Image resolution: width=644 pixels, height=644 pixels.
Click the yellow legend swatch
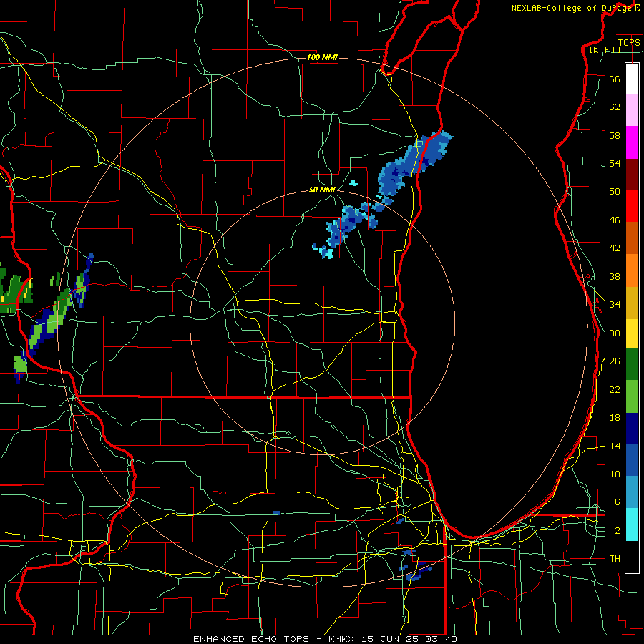pos(632,333)
